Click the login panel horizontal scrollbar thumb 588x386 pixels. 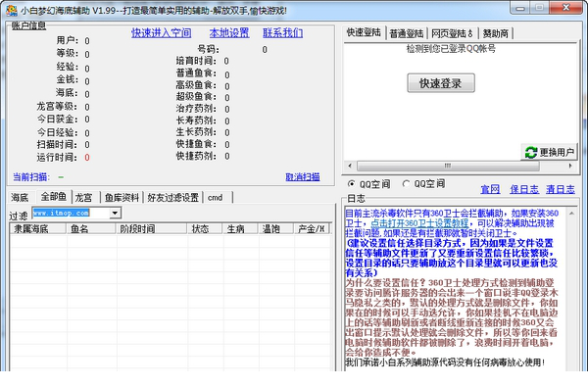tap(448, 166)
